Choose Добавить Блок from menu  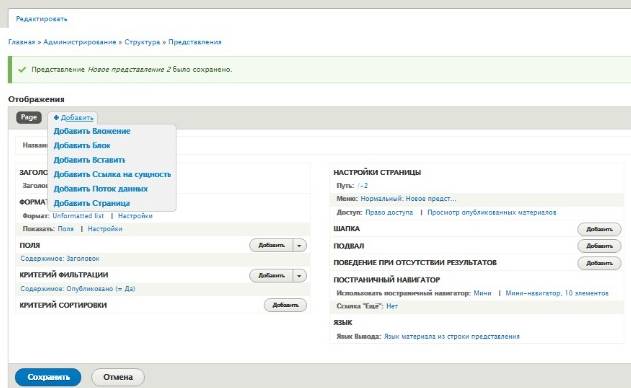click(82, 146)
